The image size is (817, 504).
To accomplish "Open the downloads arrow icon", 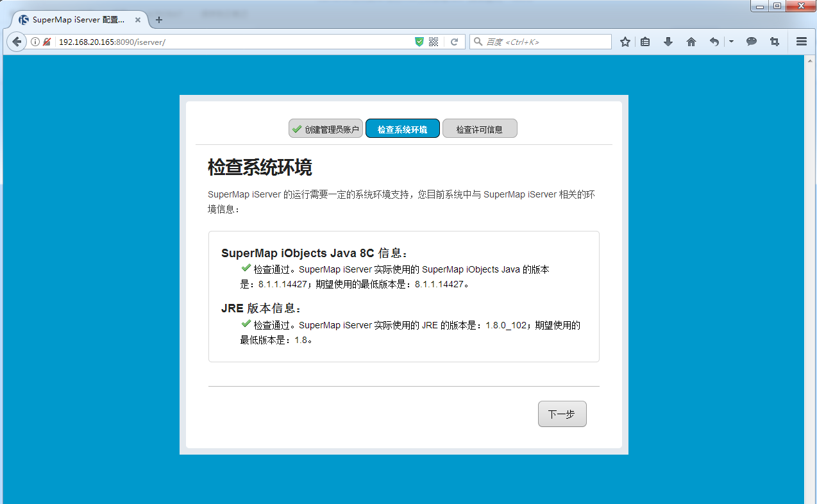I will point(668,41).
